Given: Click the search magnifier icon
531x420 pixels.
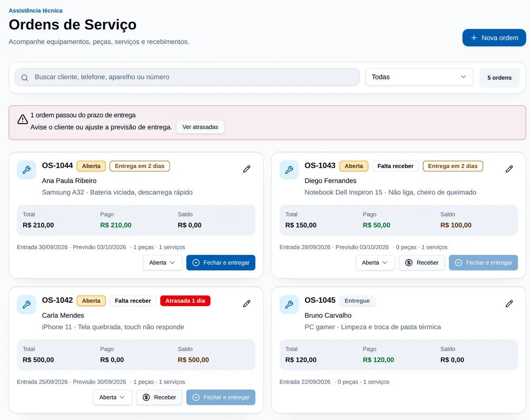Looking at the screenshot, I should pyautogui.click(x=25, y=77).
